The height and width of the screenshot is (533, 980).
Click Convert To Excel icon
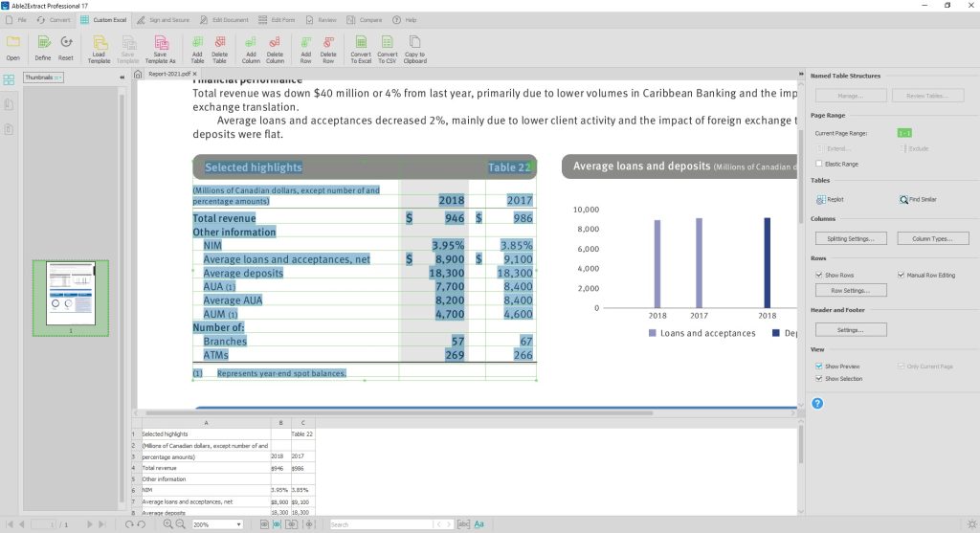coord(361,43)
